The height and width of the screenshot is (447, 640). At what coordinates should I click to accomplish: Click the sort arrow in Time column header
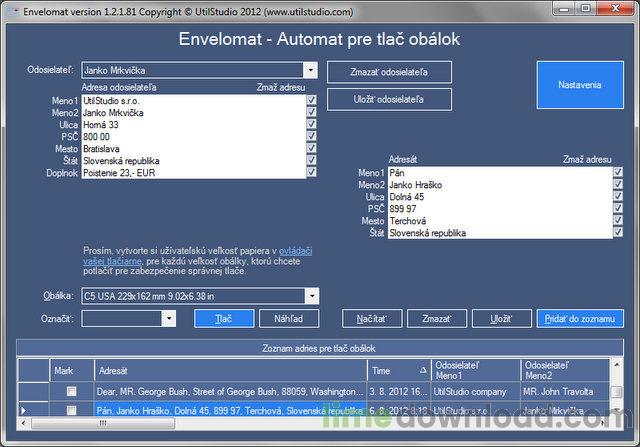422,370
